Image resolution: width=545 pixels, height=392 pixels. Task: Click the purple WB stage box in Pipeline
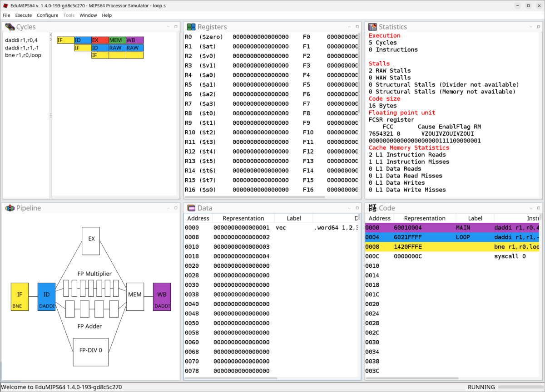(x=162, y=297)
